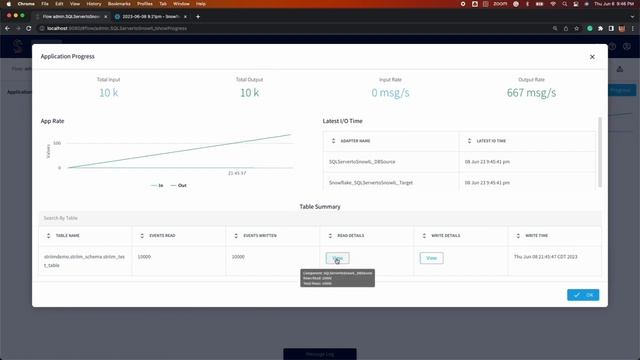Close the Application Progress dialog with X
Viewport: 640px width, 360px height.
pyautogui.click(x=592, y=57)
